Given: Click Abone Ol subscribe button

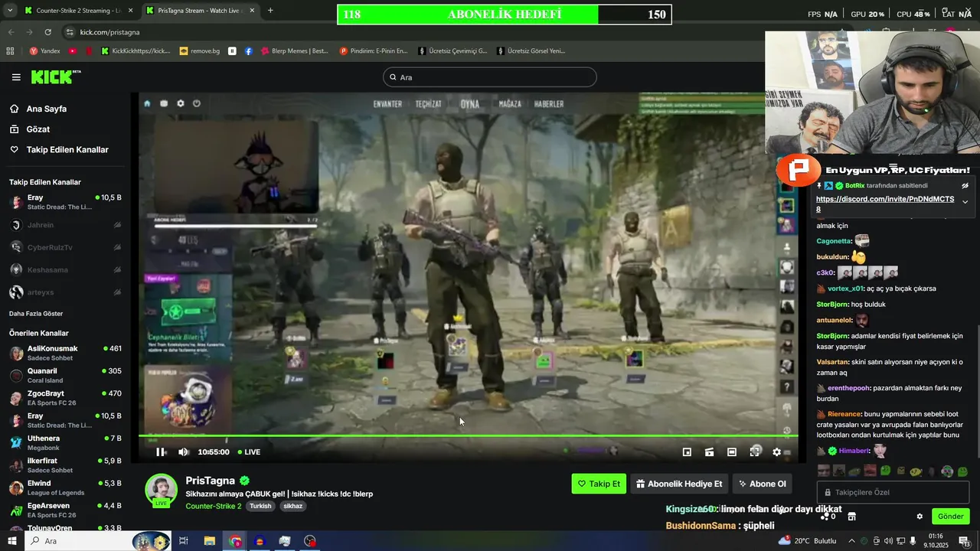Looking at the screenshot, I should [x=762, y=484].
